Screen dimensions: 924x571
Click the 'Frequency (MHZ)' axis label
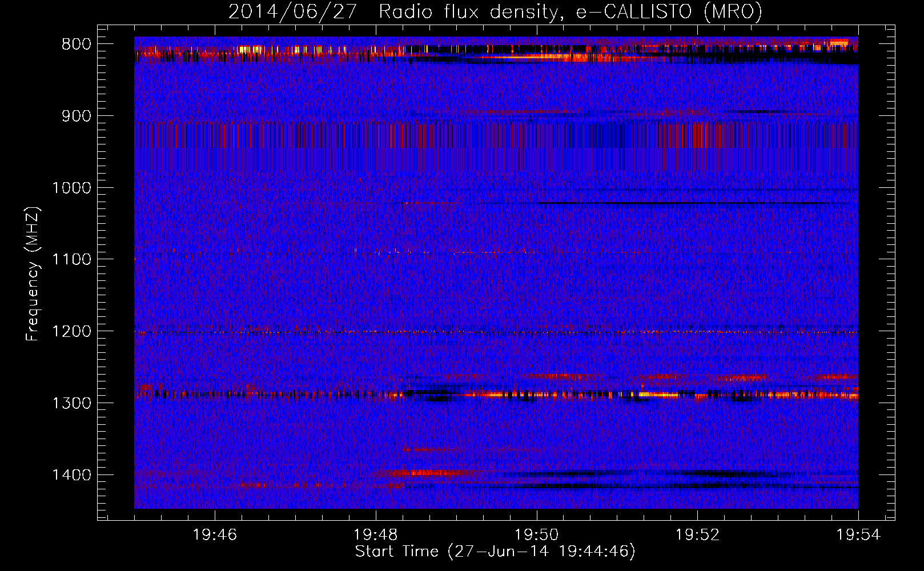pos(33,274)
